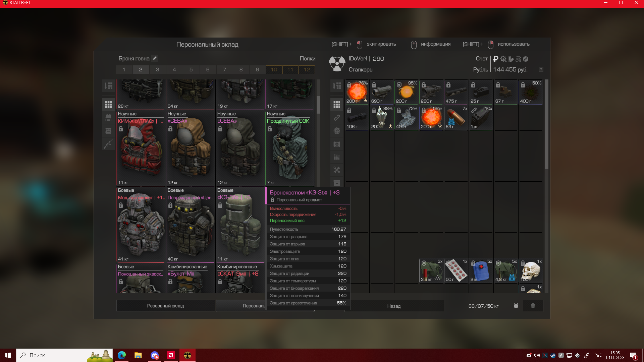Screen dimensions: 644x362
Task: Click the trash bin delete icon
Action: pos(533,306)
